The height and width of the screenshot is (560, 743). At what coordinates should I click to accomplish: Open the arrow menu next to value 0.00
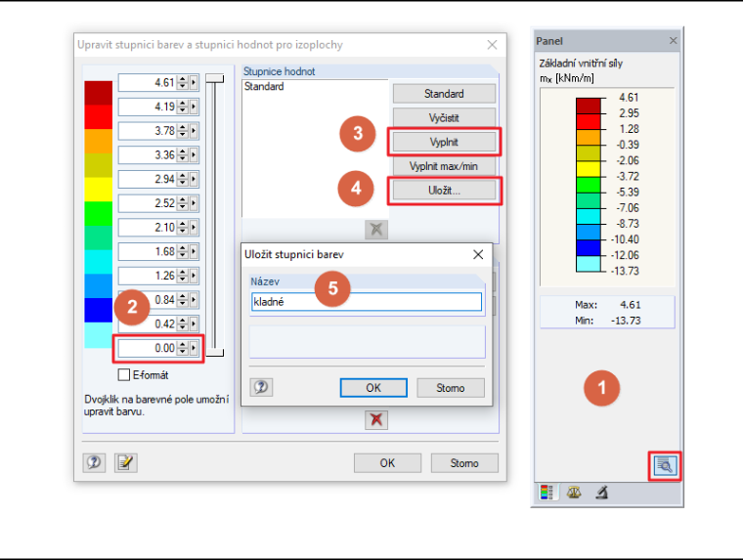coord(194,348)
